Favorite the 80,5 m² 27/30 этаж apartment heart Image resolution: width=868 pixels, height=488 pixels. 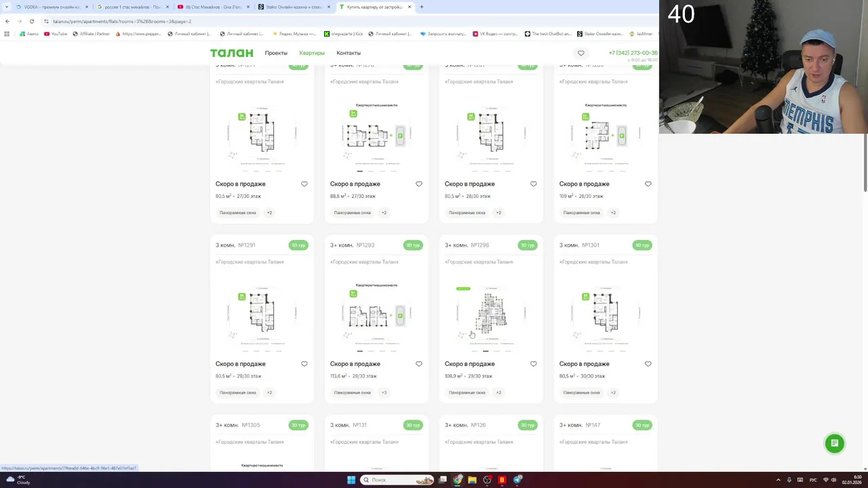[x=304, y=184]
